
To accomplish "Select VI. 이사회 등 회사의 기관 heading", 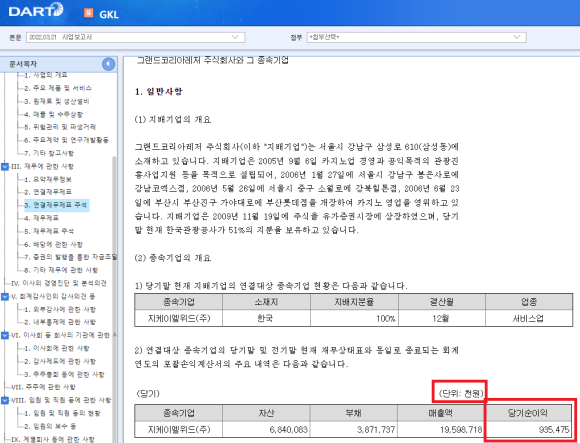I will click(64, 335).
